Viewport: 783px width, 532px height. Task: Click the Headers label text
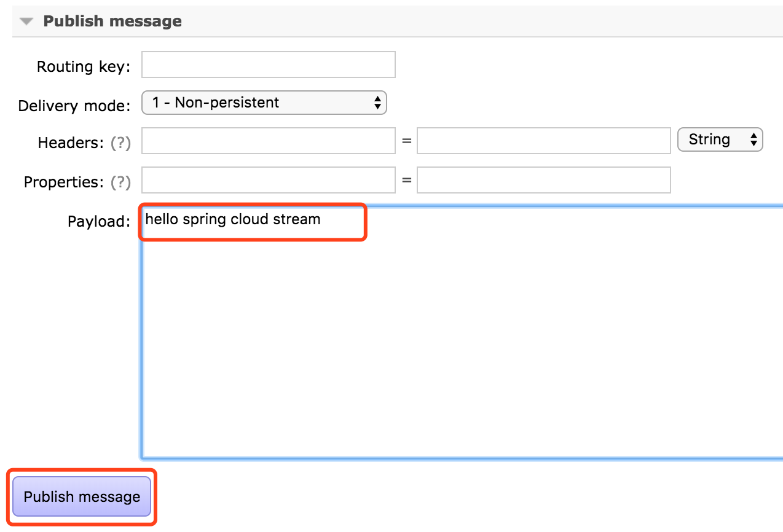[71, 143]
